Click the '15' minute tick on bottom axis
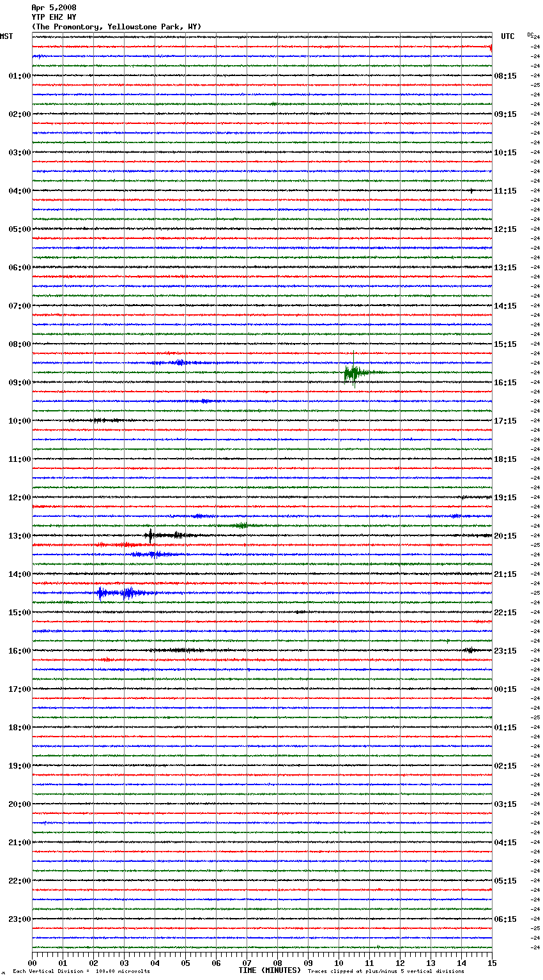 pyautogui.click(x=492, y=963)
